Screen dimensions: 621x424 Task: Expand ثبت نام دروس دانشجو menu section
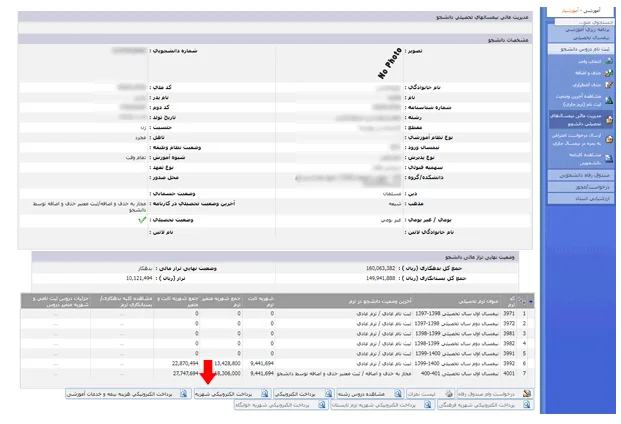coord(581,49)
